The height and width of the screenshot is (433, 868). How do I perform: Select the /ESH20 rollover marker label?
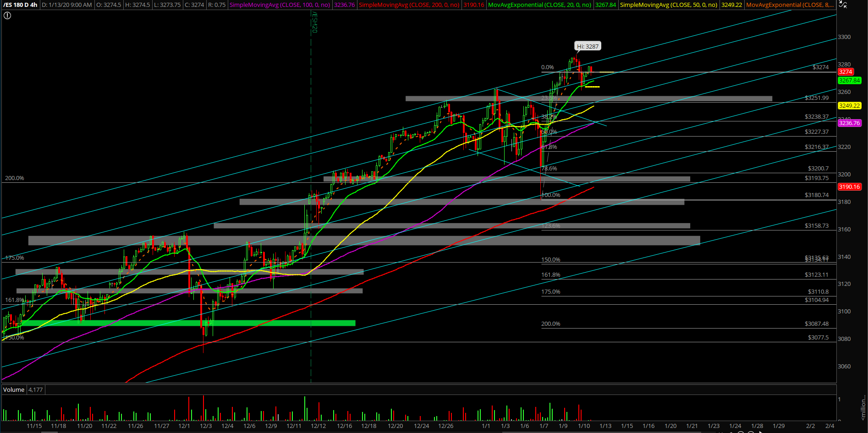(314, 22)
